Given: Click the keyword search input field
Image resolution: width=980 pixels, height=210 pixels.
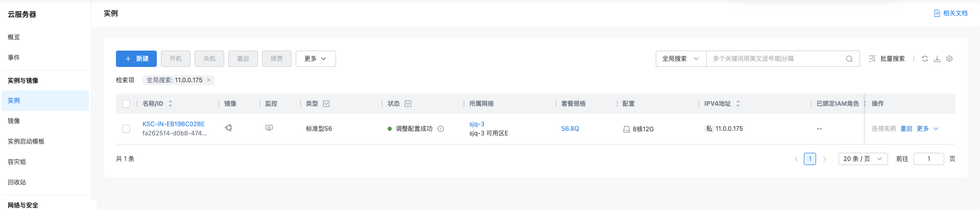Looking at the screenshot, I should point(776,59).
